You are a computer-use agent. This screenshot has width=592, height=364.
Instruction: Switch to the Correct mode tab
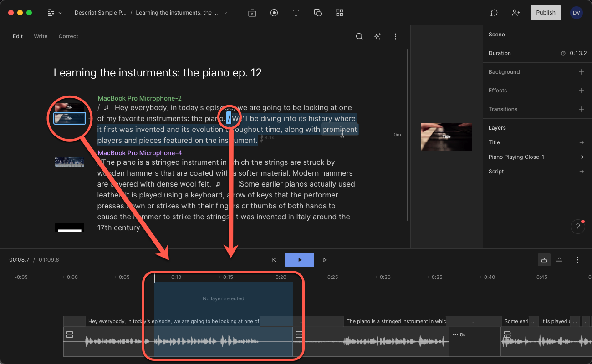point(68,36)
